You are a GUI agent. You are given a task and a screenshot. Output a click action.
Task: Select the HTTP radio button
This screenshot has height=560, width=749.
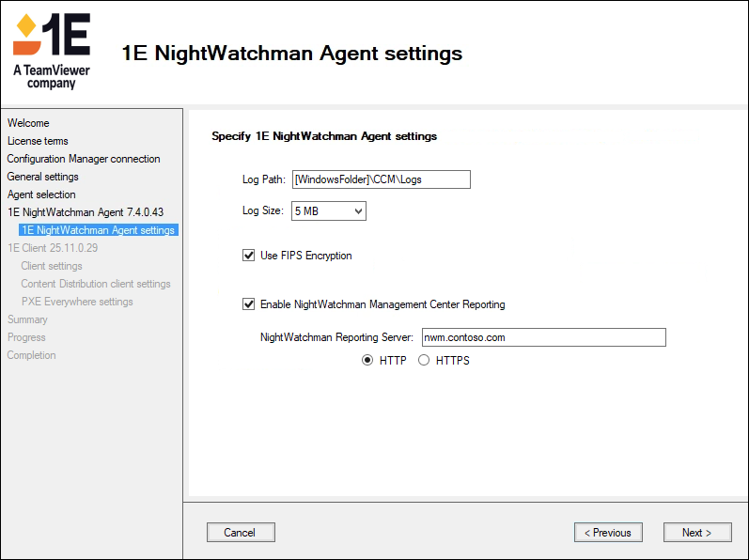click(x=367, y=361)
